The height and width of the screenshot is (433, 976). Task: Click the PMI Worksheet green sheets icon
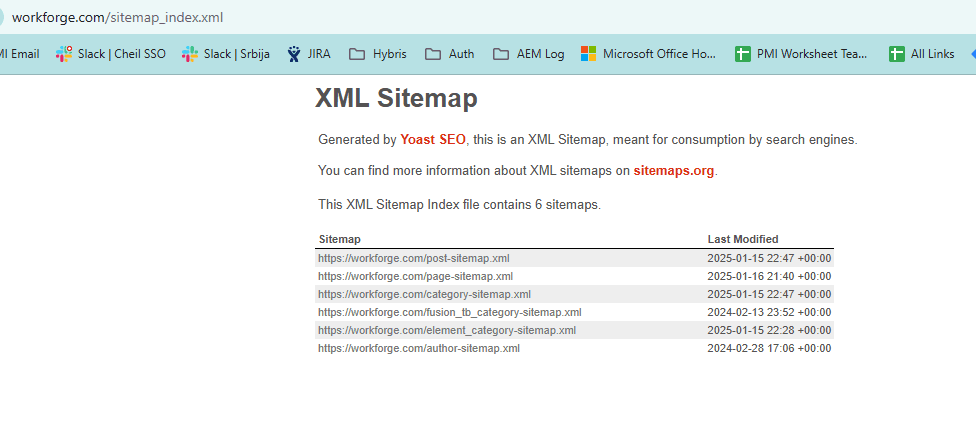(x=743, y=54)
